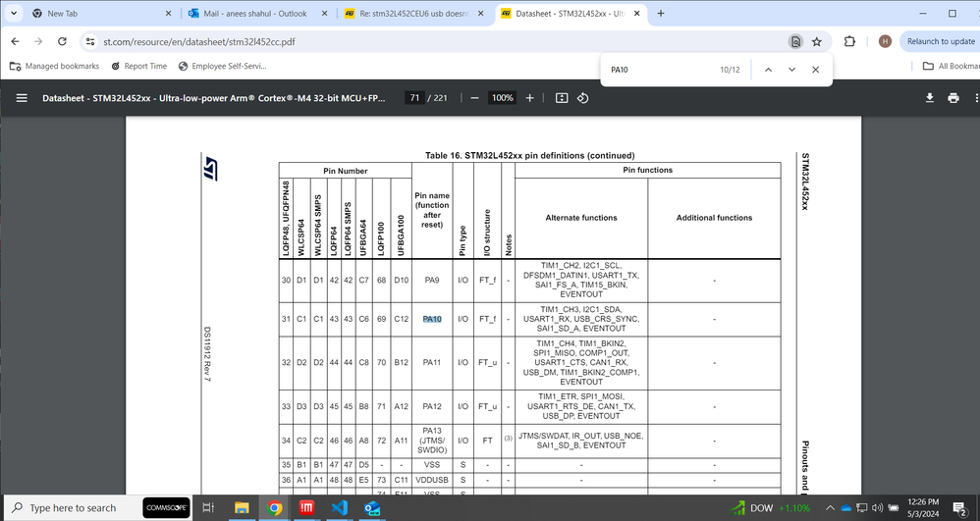Click the st.com address bar URL
Screen dimensions: 980x521
(199, 42)
